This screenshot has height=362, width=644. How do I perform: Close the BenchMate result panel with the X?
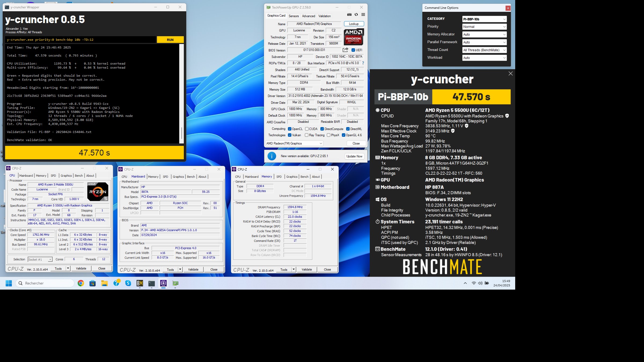pyautogui.click(x=510, y=73)
